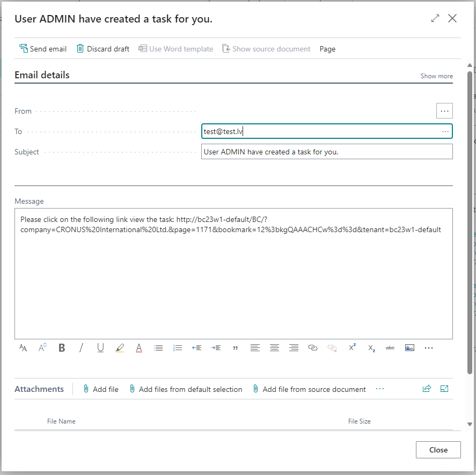The width and height of the screenshot is (476, 475).
Task: Insert a bulleted list
Action: (x=158, y=348)
